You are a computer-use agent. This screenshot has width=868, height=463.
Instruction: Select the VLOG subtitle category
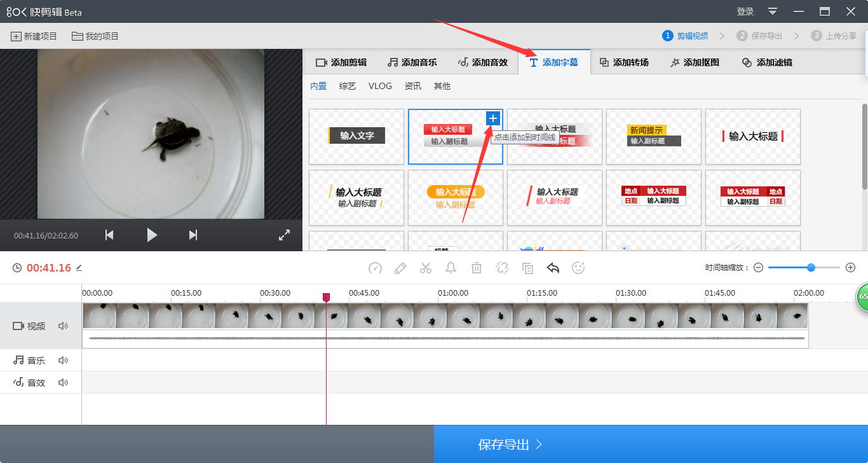pos(379,86)
